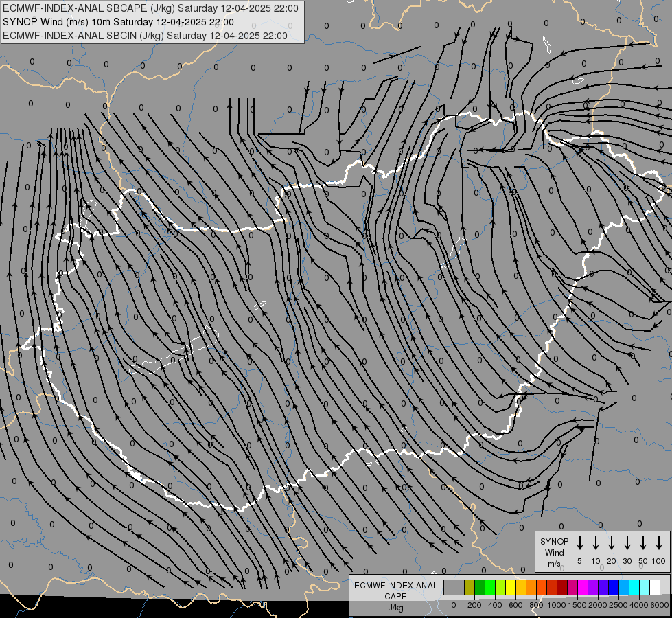The height and width of the screenshot is (618, 672).
Task: Click the 100 value in wind legend
Action: tap(659, 561)
